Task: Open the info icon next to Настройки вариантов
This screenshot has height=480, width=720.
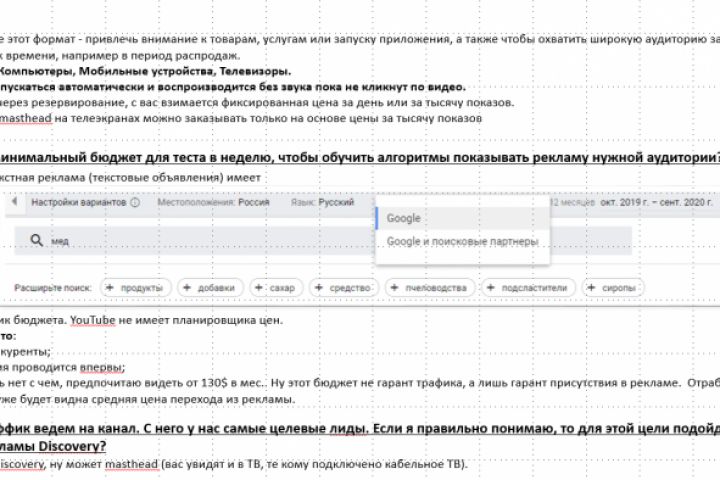Action: pyautogui.click(x=135, y=202)
